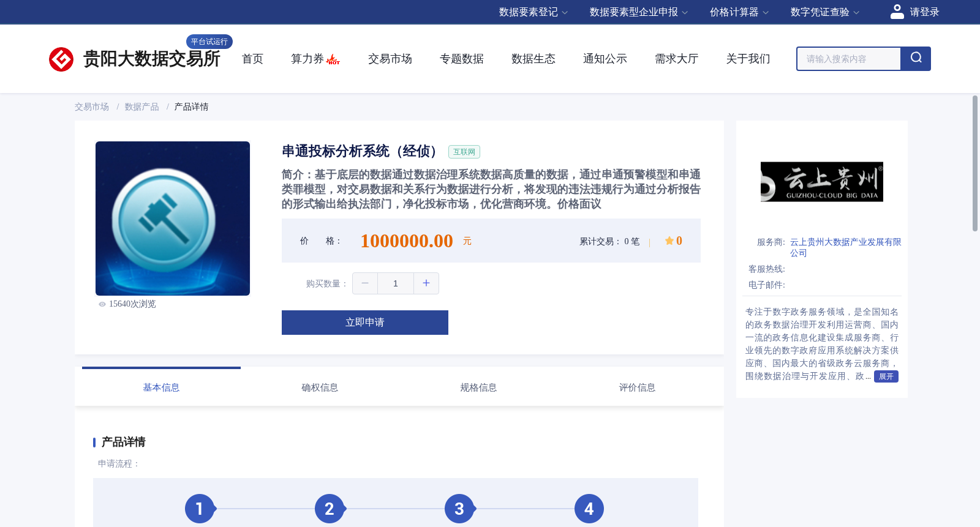Expand provider description with 展开 button
Screen dimensions: 980x527
tap(886, 376)
